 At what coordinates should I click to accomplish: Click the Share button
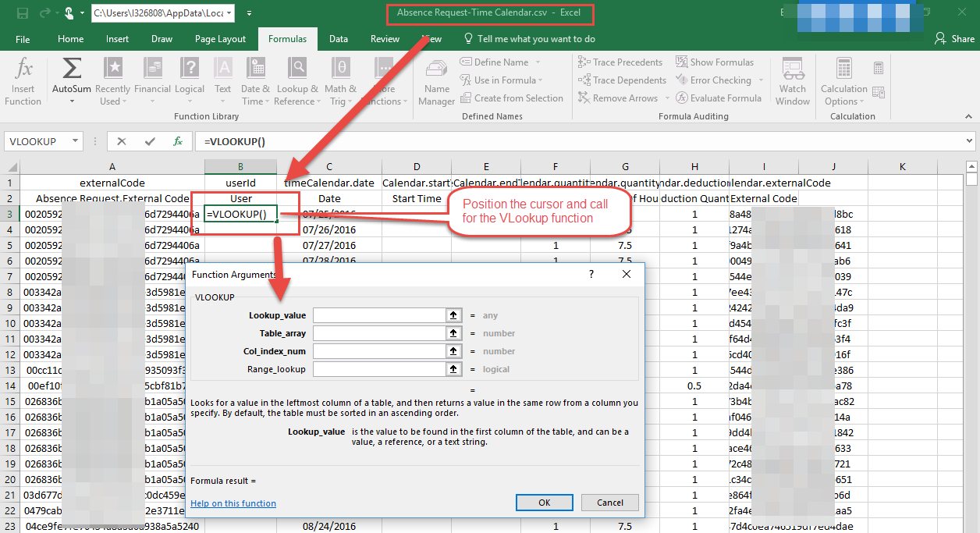(954, 39)
